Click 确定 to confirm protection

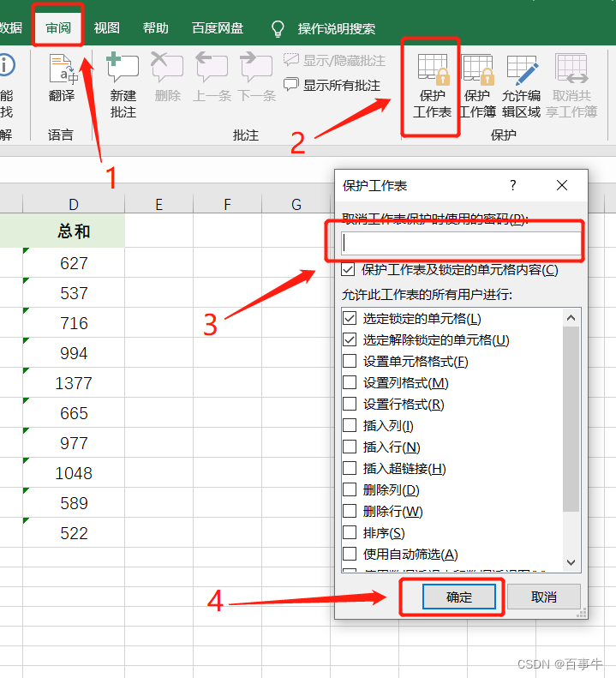459,597
